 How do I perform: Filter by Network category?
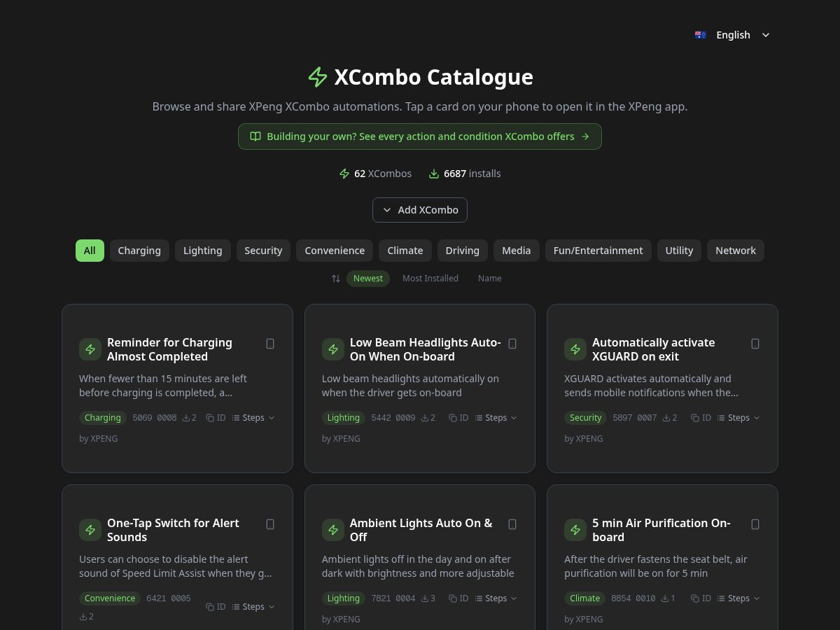point(736,251)
